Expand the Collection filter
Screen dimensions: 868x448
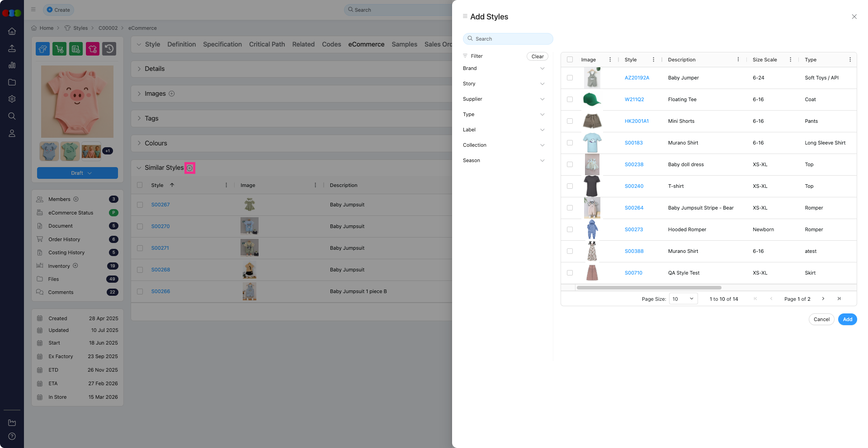pos(542,145)
